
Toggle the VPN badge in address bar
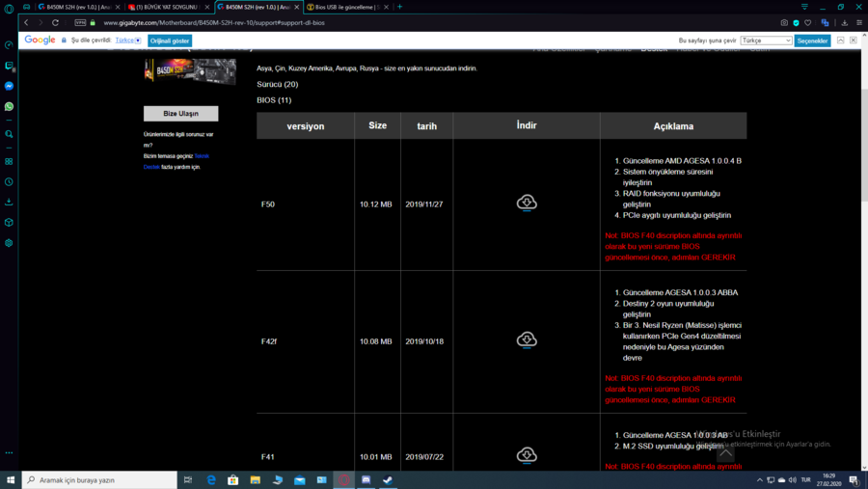pos(80,23)
